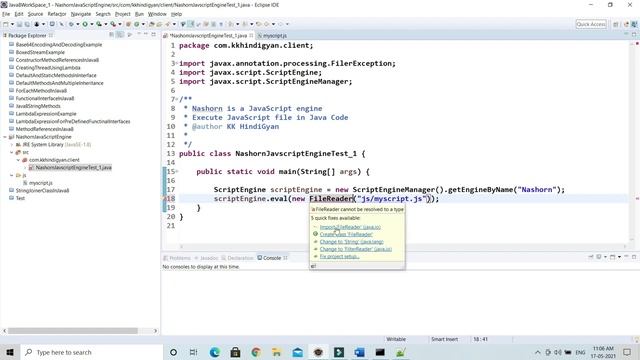Open File Explorer from the taskbar
This screenshot has height=360, width=640.
point(277,352)
